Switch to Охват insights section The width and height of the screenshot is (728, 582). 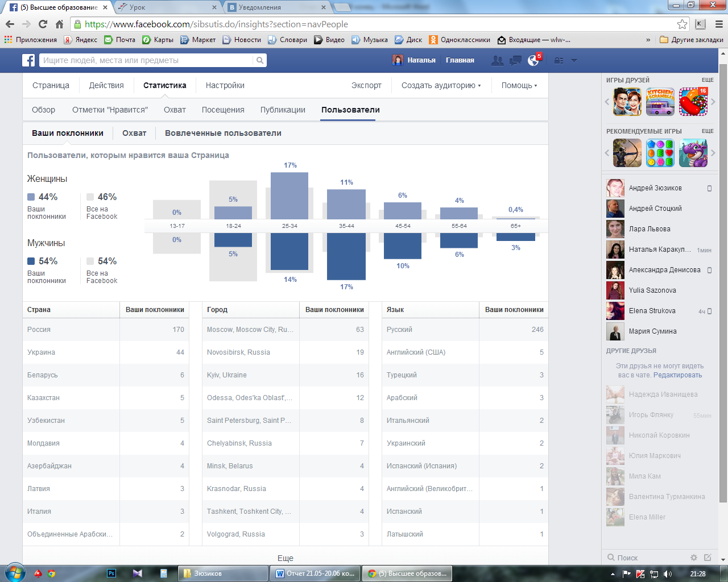[x=175, y=110]
